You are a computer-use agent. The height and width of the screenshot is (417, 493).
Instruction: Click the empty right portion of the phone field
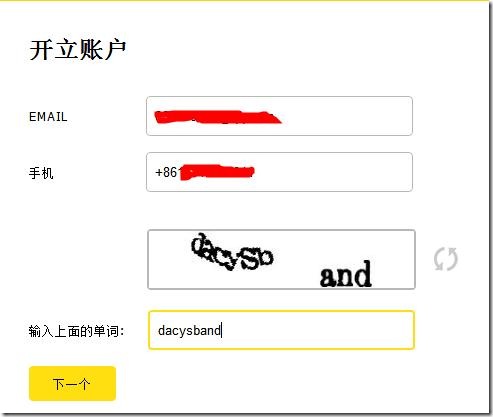pyautogui.click(x=333, y=172)
